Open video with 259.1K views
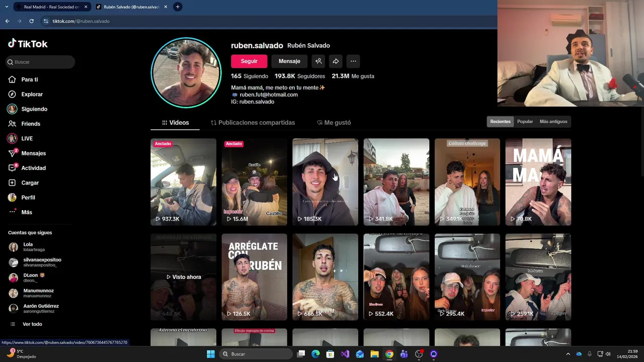 (x=538, y=277)
